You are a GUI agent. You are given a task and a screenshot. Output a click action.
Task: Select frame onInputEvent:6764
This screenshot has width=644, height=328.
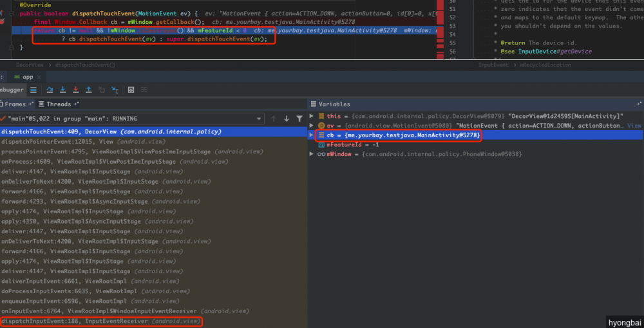tap(153, 311)
